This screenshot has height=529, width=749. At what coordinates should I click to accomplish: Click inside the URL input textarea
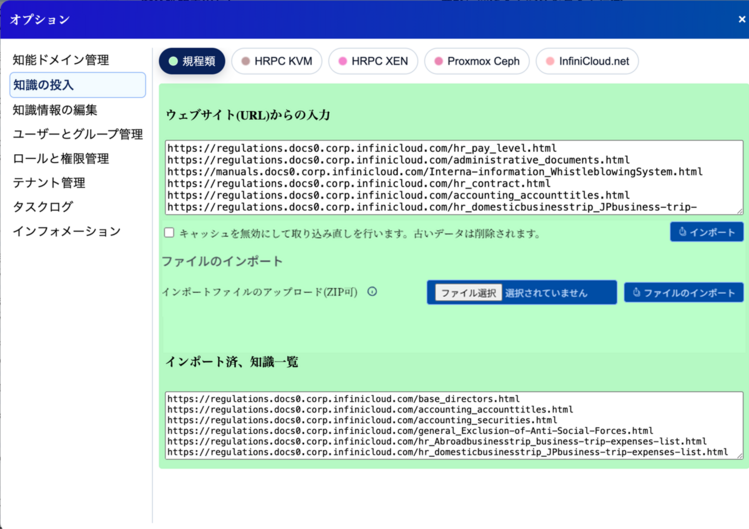point(454,177)
